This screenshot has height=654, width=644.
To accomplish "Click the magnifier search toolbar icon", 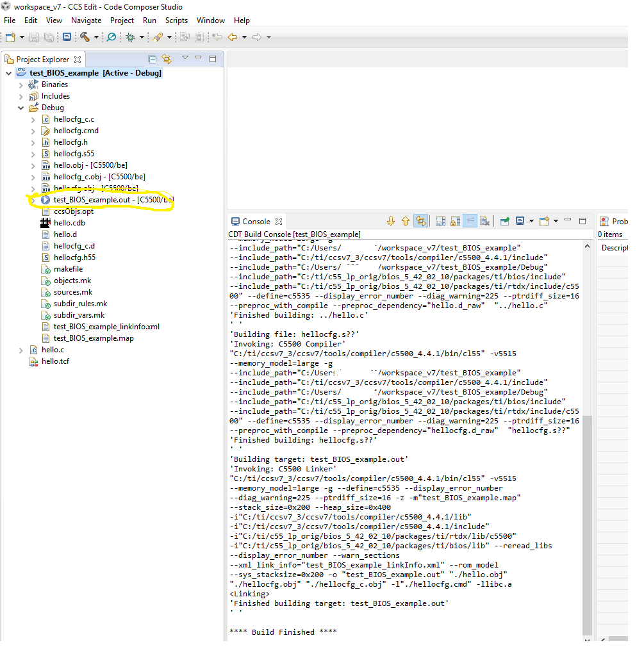I will (111, 37).
